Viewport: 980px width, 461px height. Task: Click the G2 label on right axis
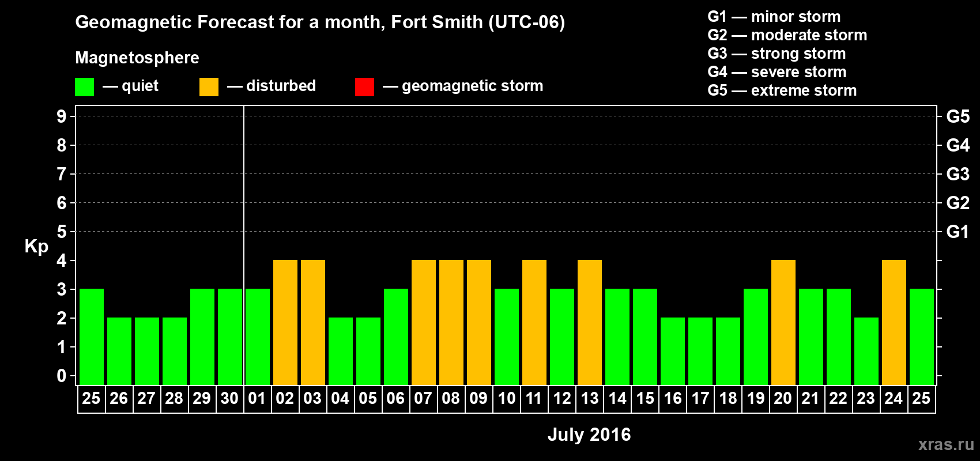coord(958,203)
